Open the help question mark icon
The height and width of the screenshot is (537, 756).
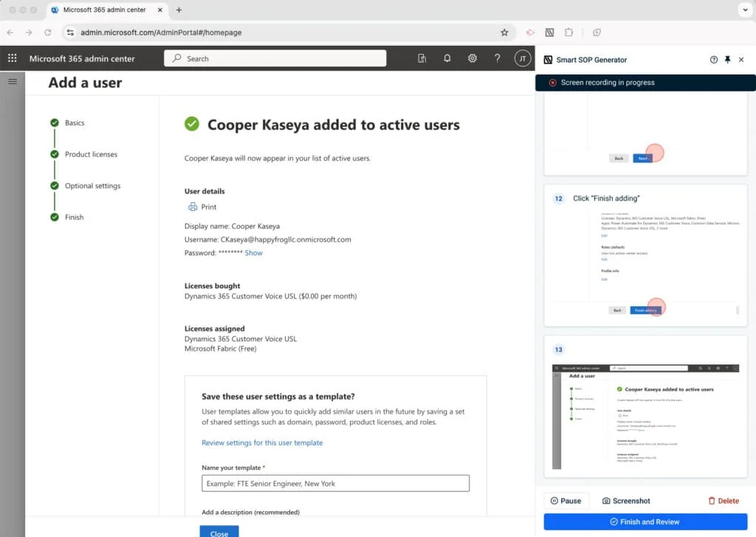click(x=497, y=58)
